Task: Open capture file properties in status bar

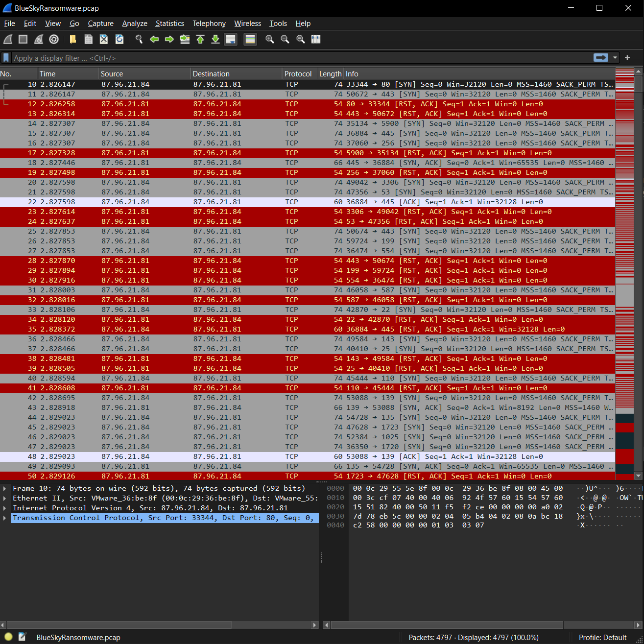Action: click(x=22, y=637)
